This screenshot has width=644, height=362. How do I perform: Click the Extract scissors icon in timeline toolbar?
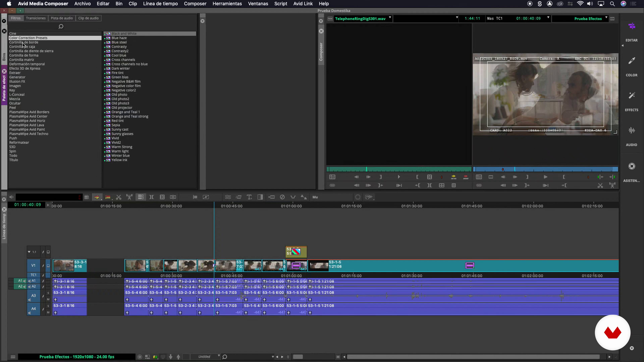point(119,197)
